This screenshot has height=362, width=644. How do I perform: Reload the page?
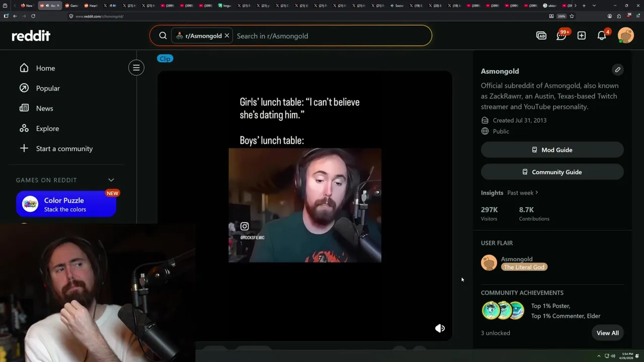pos(33,16)
